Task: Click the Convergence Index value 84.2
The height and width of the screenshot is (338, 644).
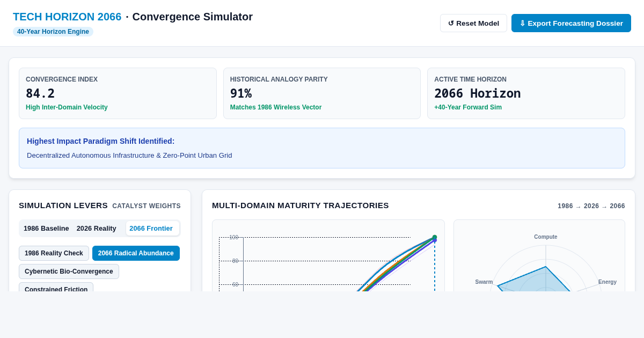Action: (40, 93)
